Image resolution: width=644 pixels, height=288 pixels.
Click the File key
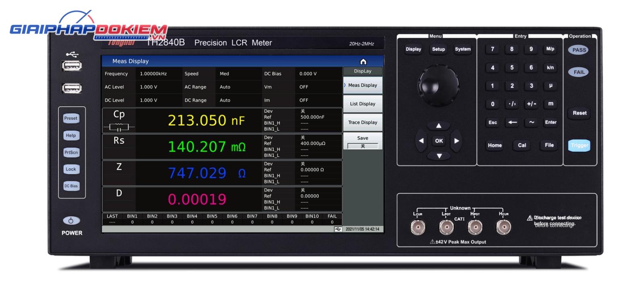549,145
